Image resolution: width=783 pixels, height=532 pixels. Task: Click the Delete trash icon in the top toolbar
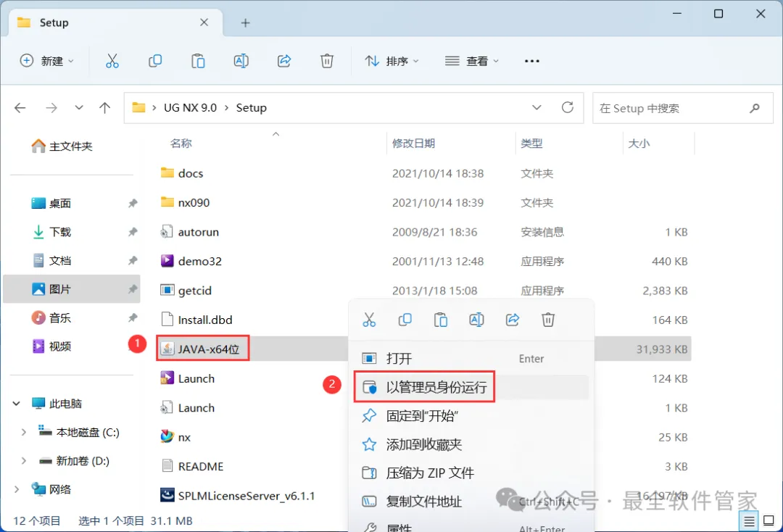click(326, 61)
